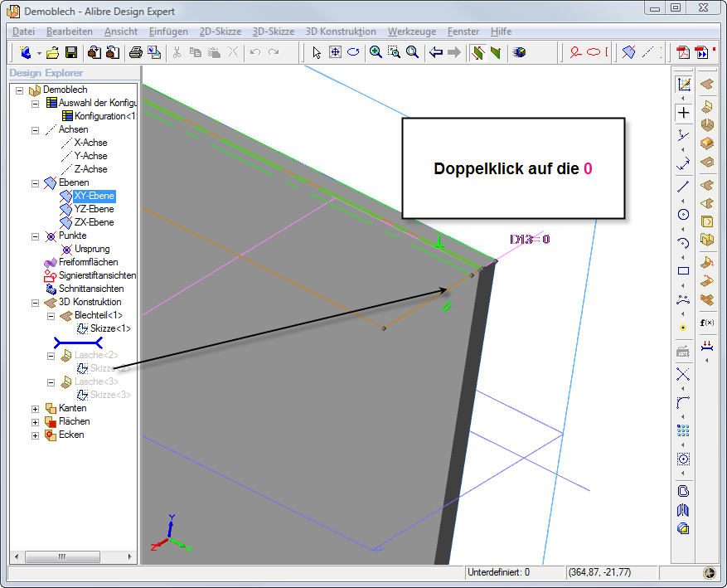727x588 pixels.
Task: Collapse the Punkte tree node
Action: pyautogui.click(x=36, y=236)
